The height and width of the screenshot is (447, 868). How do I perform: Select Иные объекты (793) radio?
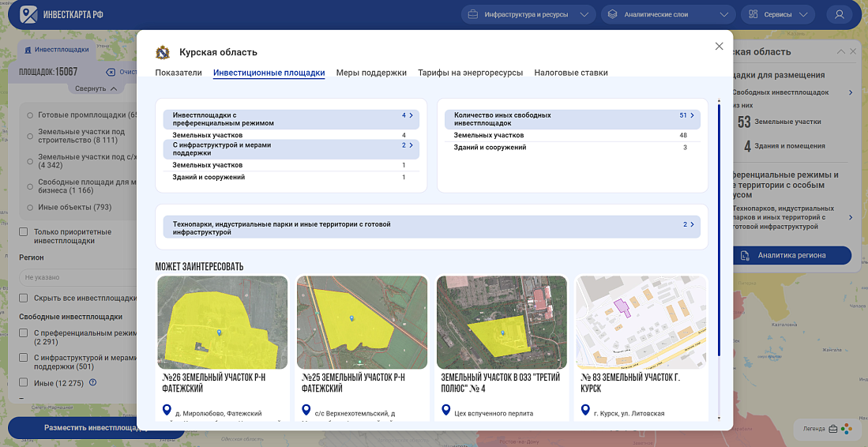(30, 208)
